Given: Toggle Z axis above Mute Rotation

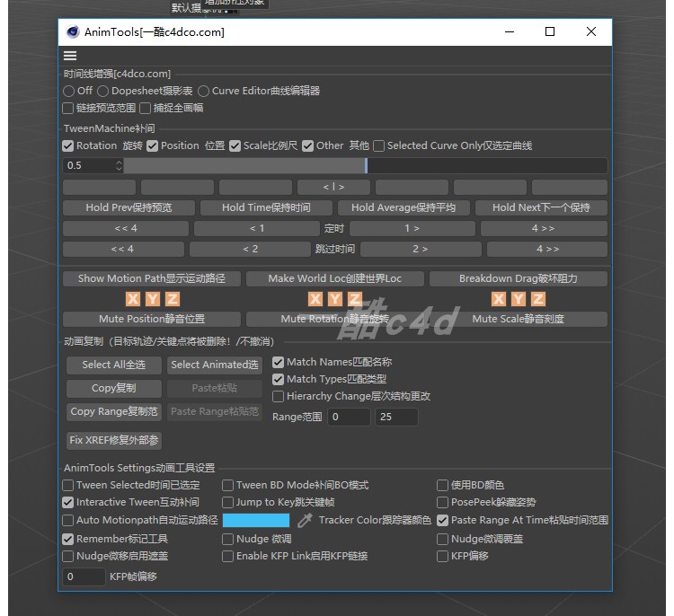Looking at the screenshot, I should [355, 299].
